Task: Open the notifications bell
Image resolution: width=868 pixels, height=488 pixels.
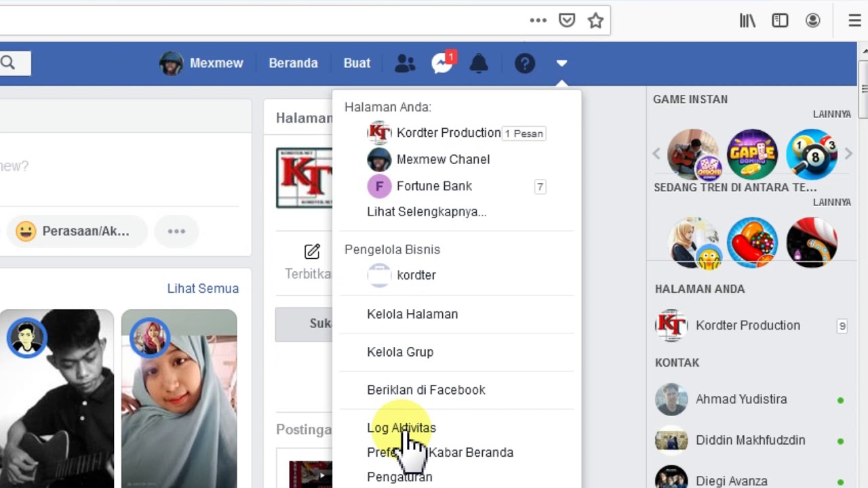Action: tap(479, 63)
